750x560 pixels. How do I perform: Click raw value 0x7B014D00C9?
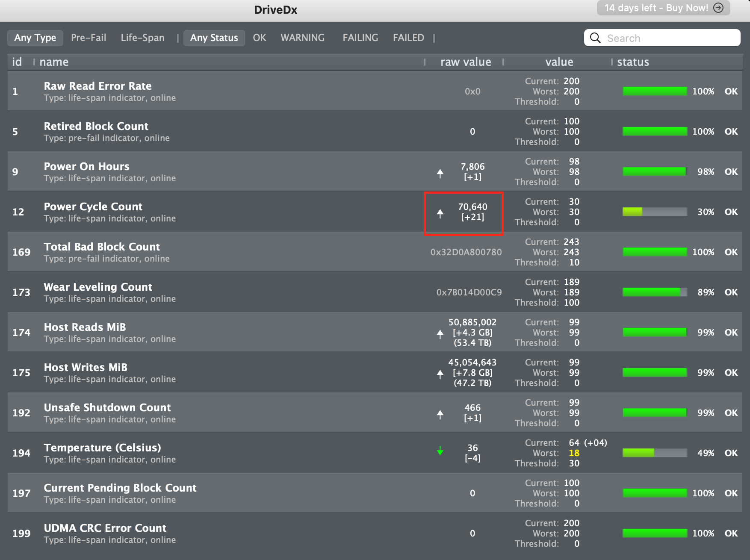tap(469, 292)
